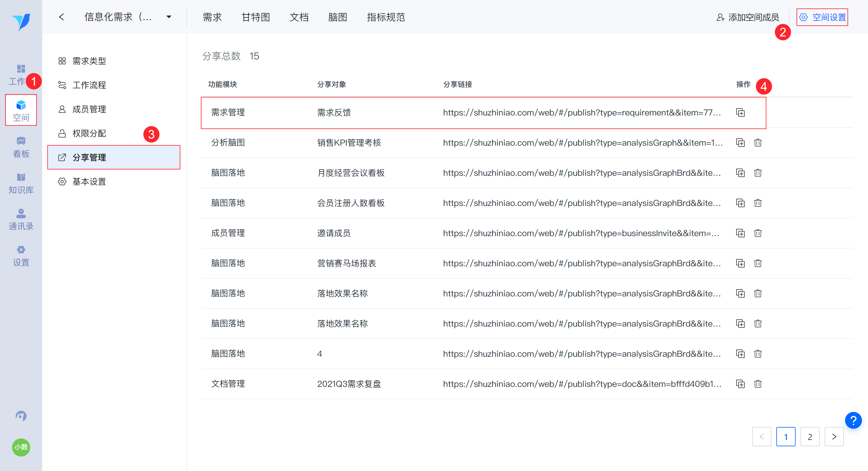
Task: Switch to the 甘特图 tab
Action: [x=255, y=17]
